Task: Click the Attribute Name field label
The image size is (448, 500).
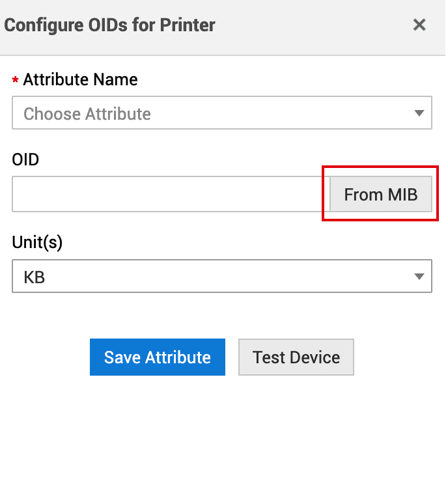Action: pyautogui.click(x=80, y=79)
